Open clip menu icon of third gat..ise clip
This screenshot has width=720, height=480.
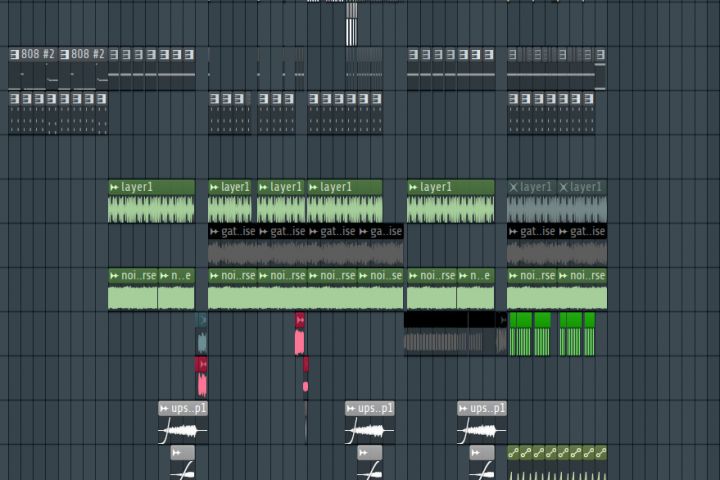coord(313,232)
